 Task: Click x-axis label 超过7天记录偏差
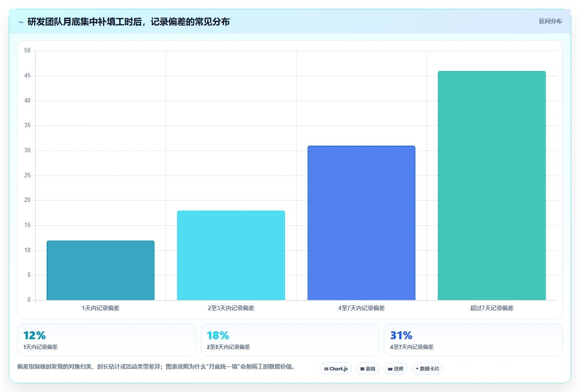pyautogui.click(x=492, y=308)
